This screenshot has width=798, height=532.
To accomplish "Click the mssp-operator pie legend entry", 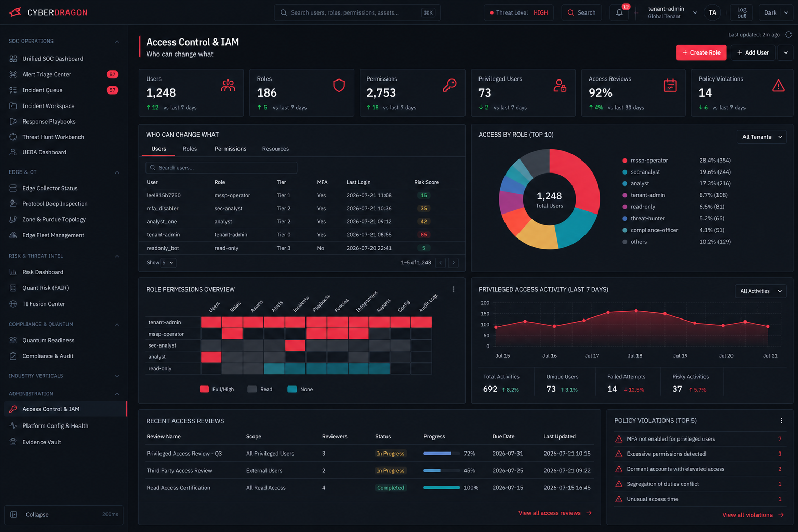I will 676,161.
